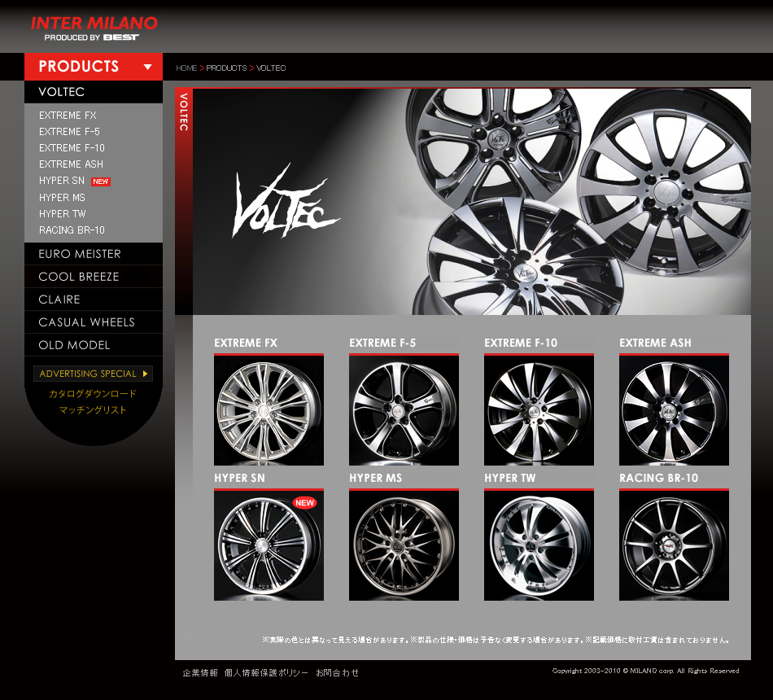This screenshot has height=700, width=773.
Task: Click the RACING BR-10 product heading
Action: coord(658,478)
